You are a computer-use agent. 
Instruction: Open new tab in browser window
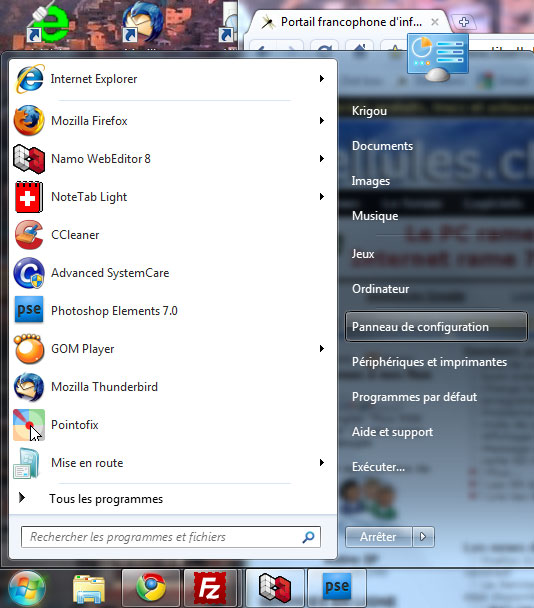click(x=464, y=22)
